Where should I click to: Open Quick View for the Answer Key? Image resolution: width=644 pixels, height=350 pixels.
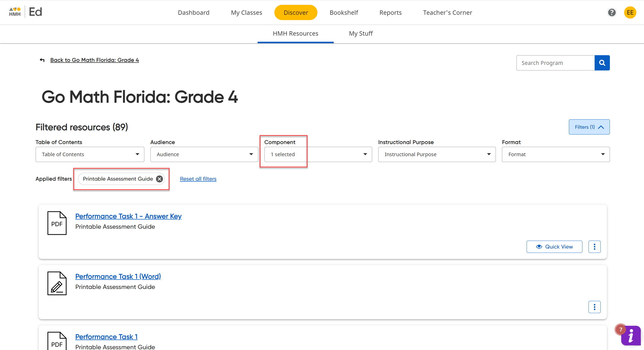click(554, 246)
